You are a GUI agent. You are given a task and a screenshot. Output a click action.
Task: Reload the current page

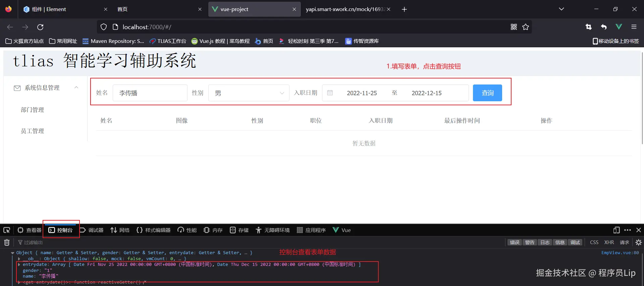(40, 27)
